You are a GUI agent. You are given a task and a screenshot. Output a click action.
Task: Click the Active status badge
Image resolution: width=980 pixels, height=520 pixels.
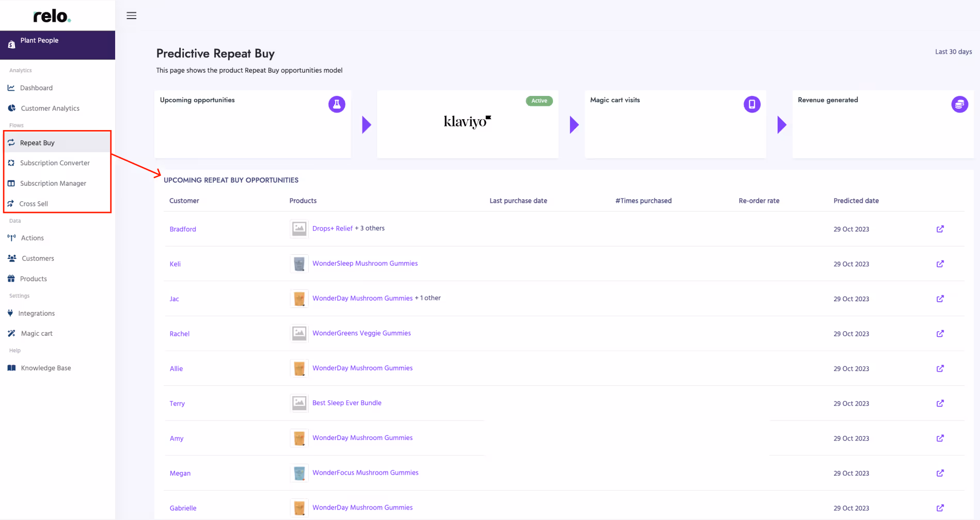pos(539,101)
